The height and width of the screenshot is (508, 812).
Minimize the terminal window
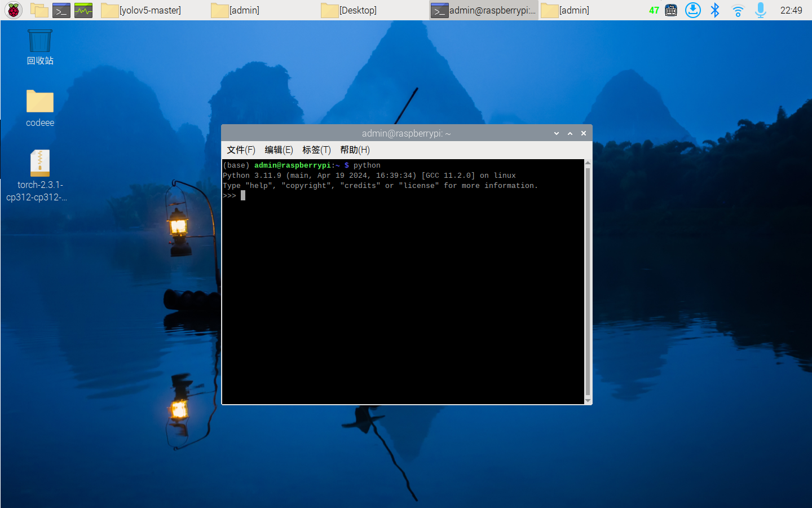tap(557, 134)
